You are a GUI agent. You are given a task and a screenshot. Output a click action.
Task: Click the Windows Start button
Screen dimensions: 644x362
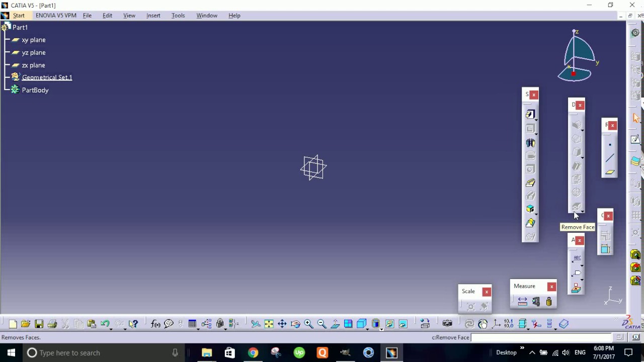tap(11, 353)
